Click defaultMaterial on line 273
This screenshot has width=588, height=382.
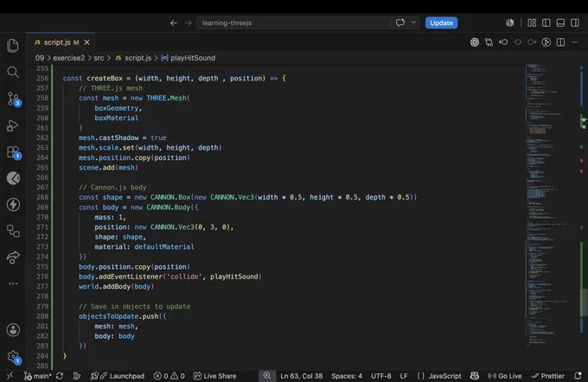point(164,246)
